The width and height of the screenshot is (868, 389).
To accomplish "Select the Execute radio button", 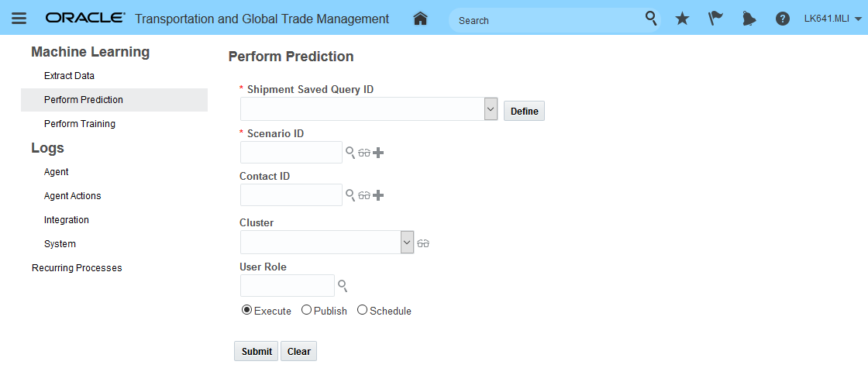I will click(247, 310).
